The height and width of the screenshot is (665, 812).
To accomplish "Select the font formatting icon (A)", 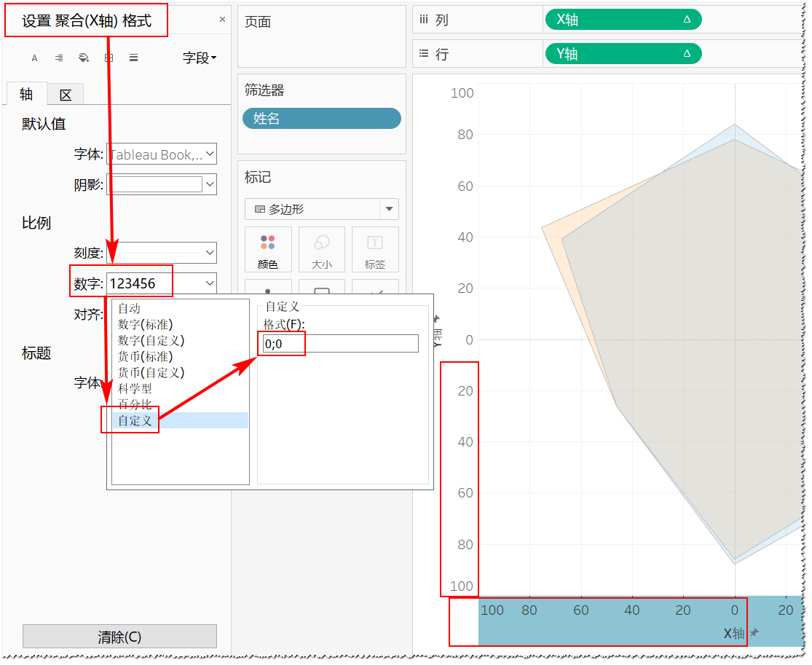I will click(34, 58).
